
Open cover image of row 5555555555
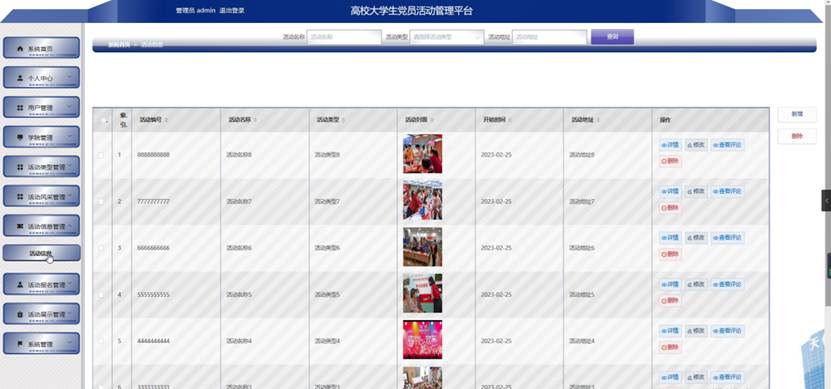[422, 293]
